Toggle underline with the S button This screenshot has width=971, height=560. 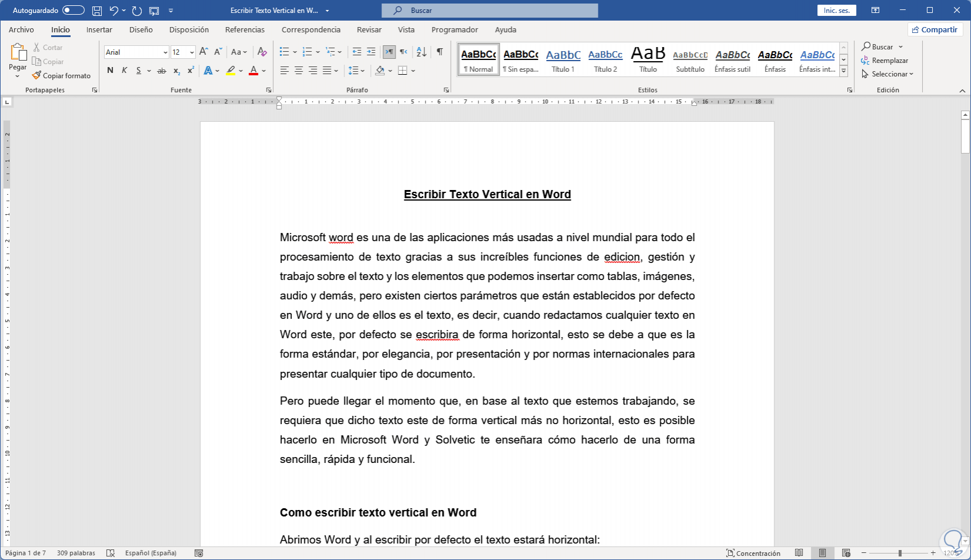[x=139, y=71]
